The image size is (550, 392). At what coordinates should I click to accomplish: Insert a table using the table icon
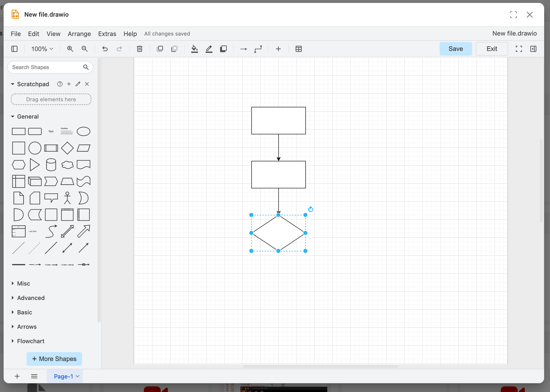(299, 49)
